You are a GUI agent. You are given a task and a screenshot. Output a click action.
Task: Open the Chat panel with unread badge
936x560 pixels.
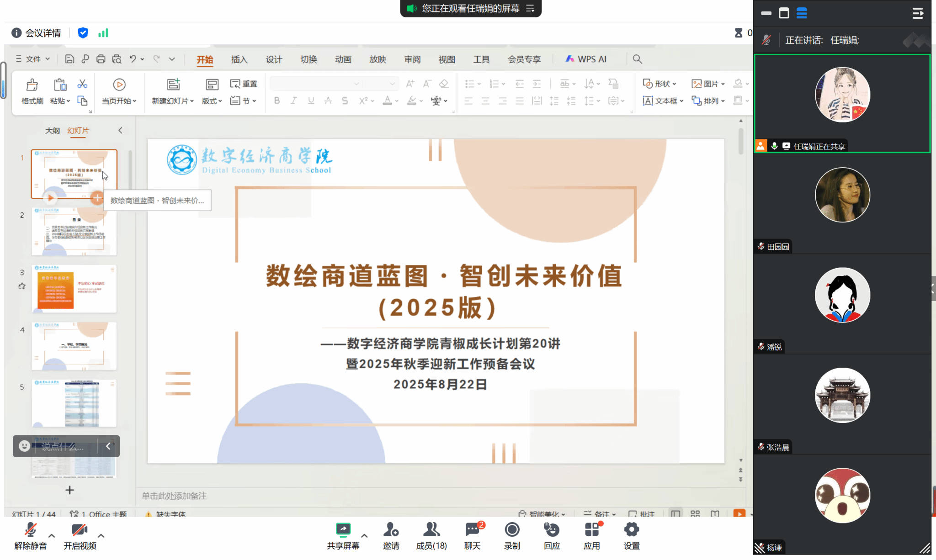(x=472, y=530)
